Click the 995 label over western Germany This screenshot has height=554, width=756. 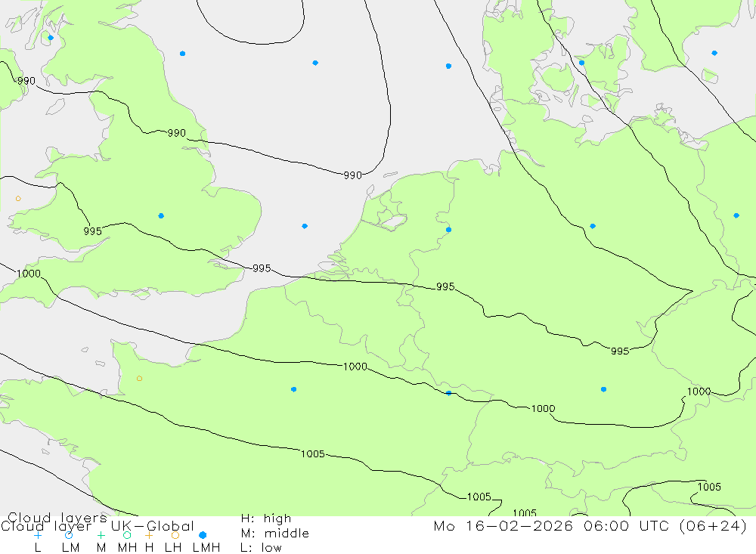tap(445, 286)
